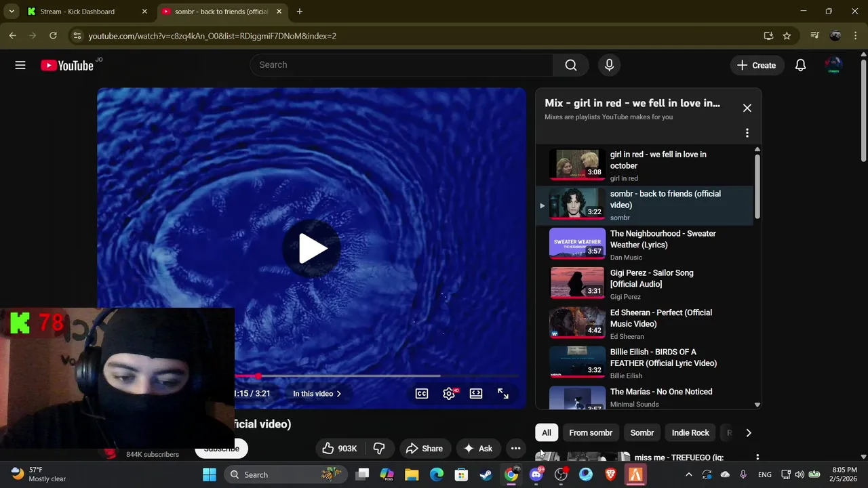
Task: Expand 'In this video' chapters
Action: coord(317,394)
